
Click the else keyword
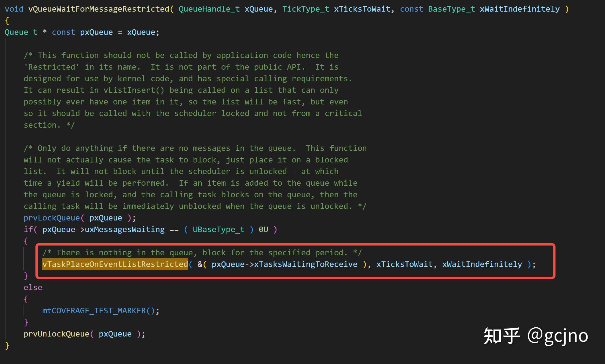33,287
